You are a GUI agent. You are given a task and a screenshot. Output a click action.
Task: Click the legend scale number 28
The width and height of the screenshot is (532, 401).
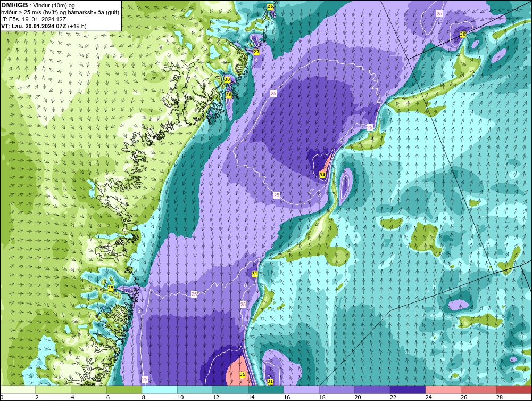500,397
